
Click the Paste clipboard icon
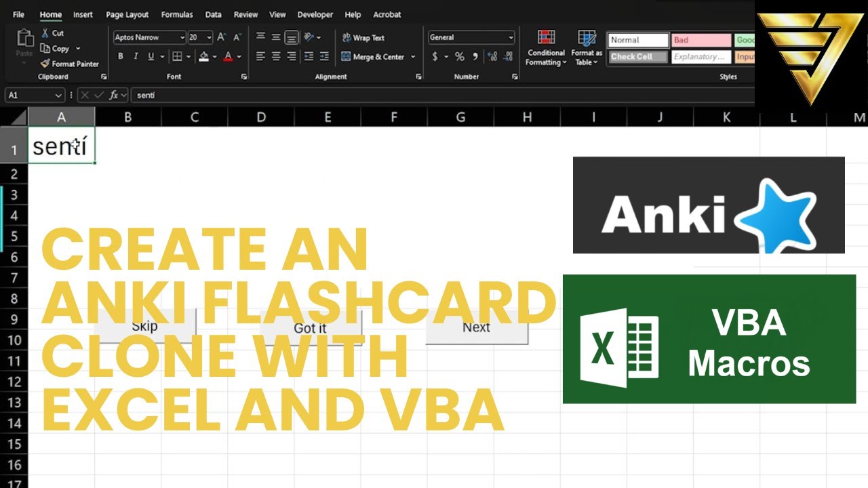tap(25, 37)
